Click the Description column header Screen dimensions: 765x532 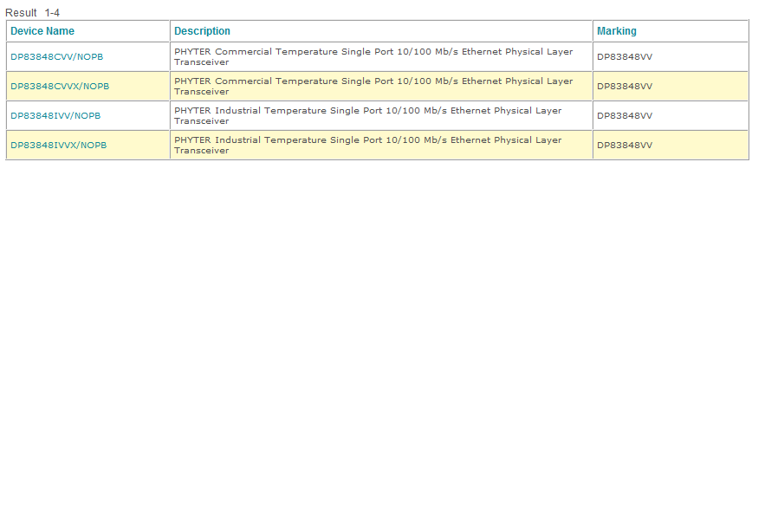[x=202, y=30]
